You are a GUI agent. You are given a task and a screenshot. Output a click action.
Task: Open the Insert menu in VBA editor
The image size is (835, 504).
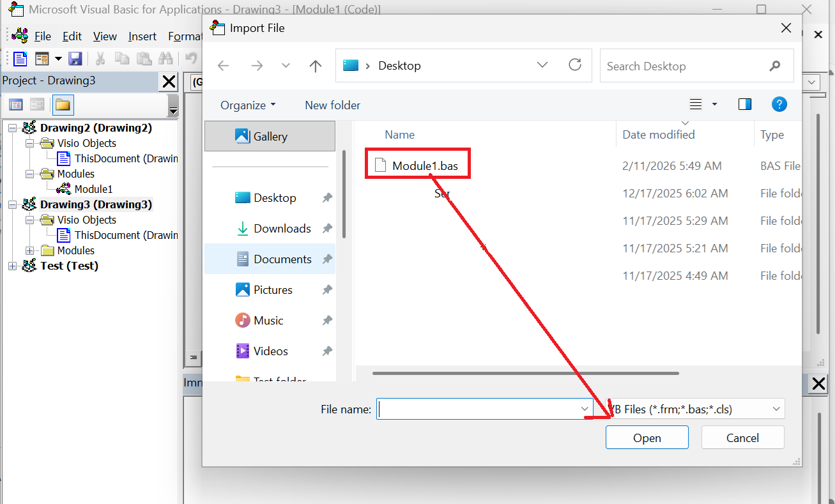[142, 36]
